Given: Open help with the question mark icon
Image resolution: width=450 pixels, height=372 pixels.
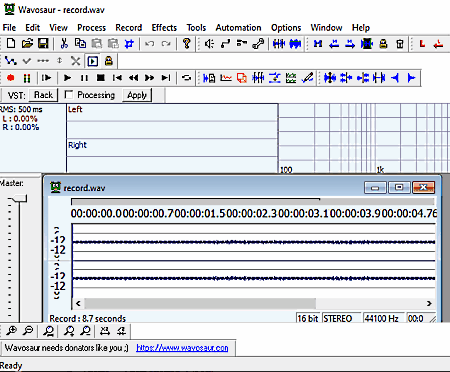Looking at the screenshot, I should coord(187,44).
